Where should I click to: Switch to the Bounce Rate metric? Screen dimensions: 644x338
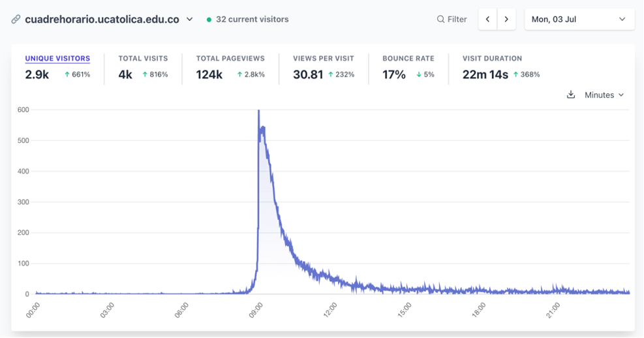pyautogui.click(x=408, y=59)
